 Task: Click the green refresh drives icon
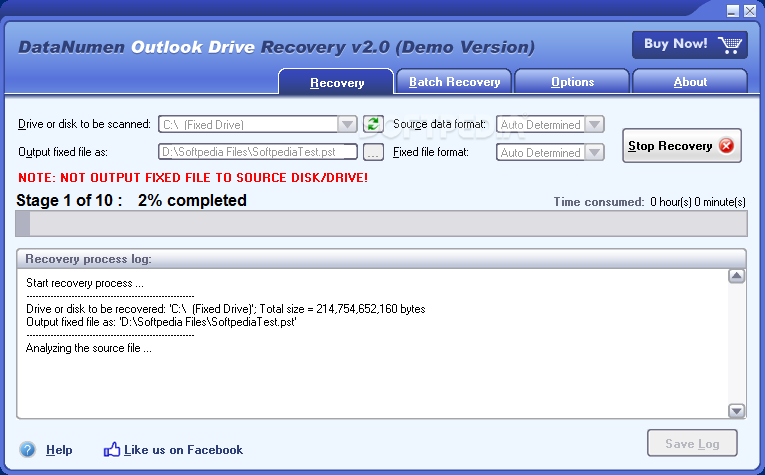point(373,124)
